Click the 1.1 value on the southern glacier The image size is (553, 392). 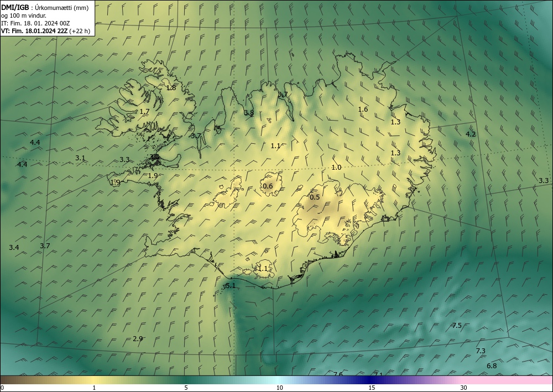[x=263, y=269]
